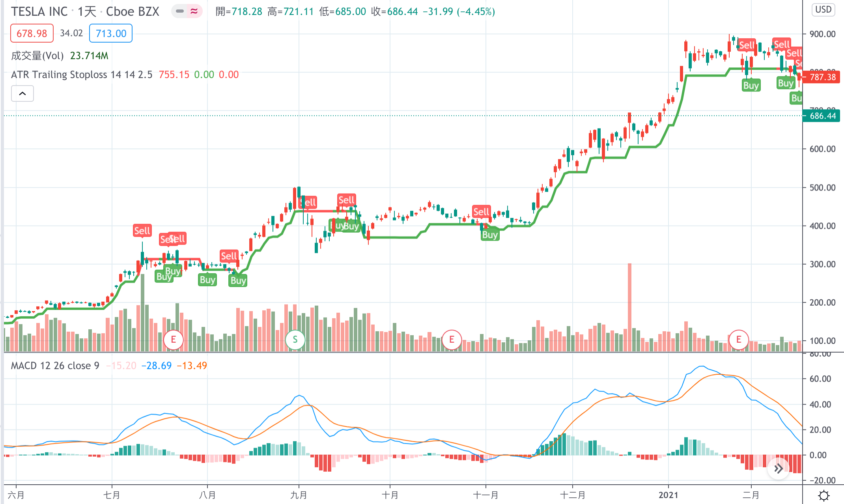Click the topmost Sell signal label in July
Viewport: 844px width, 504px height.
142,231
